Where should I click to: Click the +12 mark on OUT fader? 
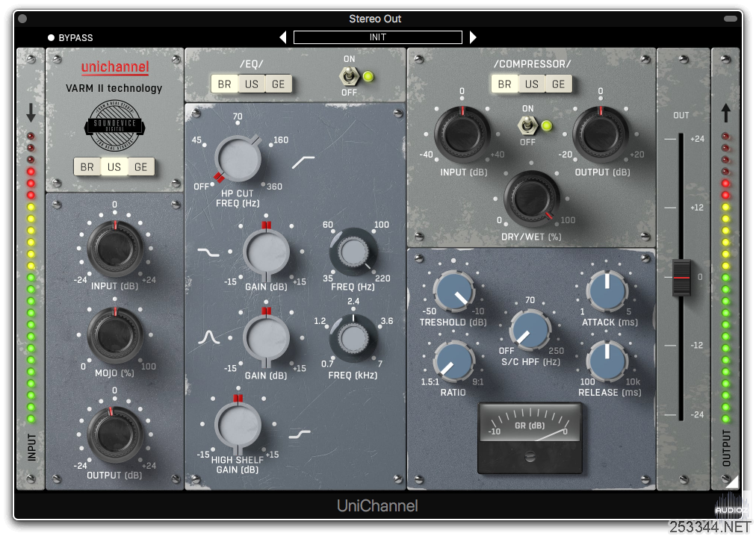(x=697, y=208)
